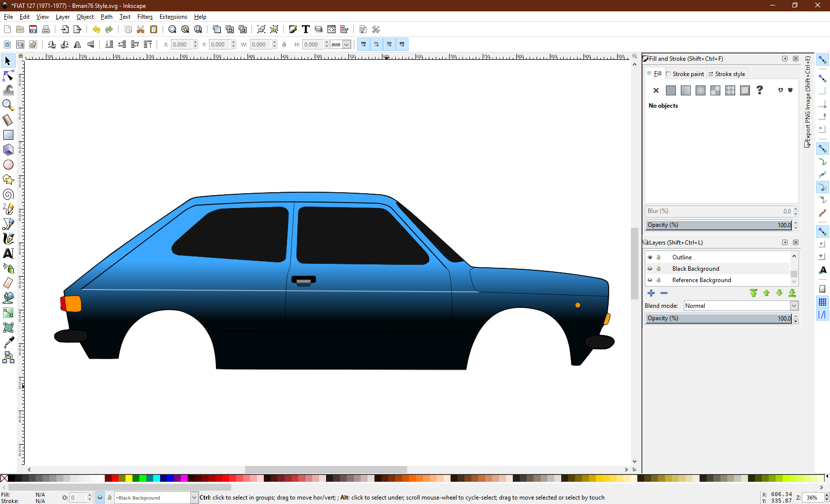Open the Export PNG Image side tab
This screenshot has width=830, height=504.
pos(808,102)
